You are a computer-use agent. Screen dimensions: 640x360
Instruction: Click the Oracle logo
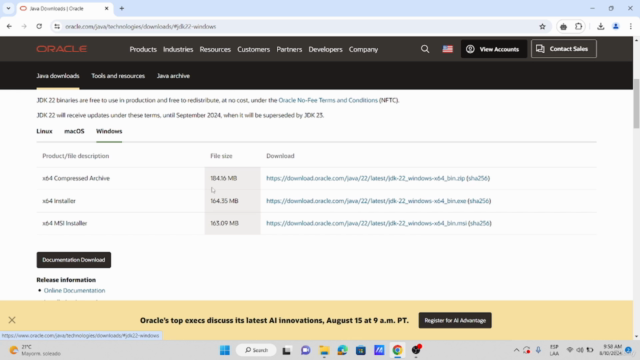(x=61, y=49)
